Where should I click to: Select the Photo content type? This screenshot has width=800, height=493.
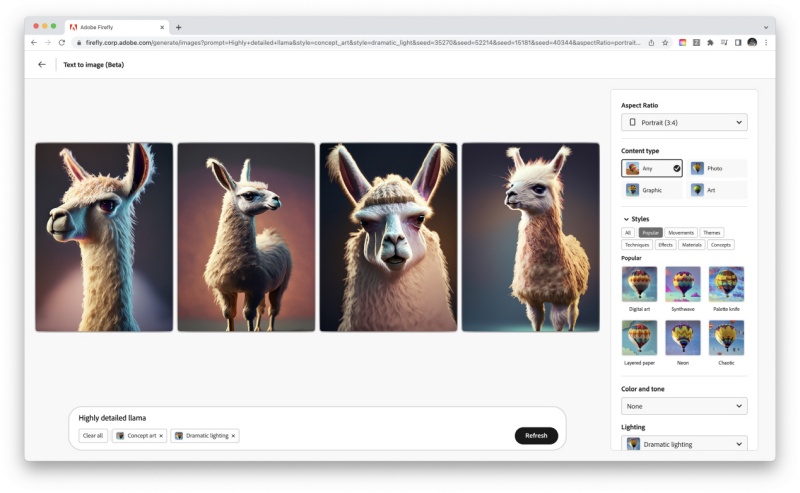717,168
